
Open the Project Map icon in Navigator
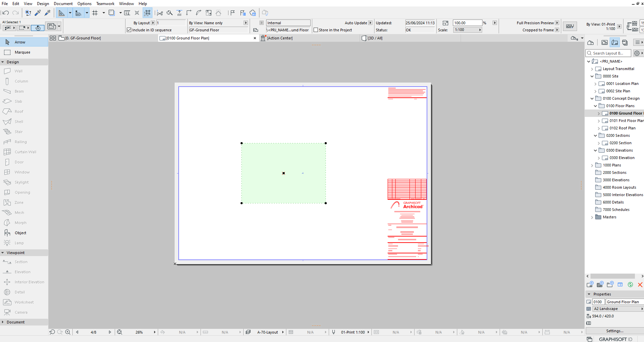[x=591, y=42]
